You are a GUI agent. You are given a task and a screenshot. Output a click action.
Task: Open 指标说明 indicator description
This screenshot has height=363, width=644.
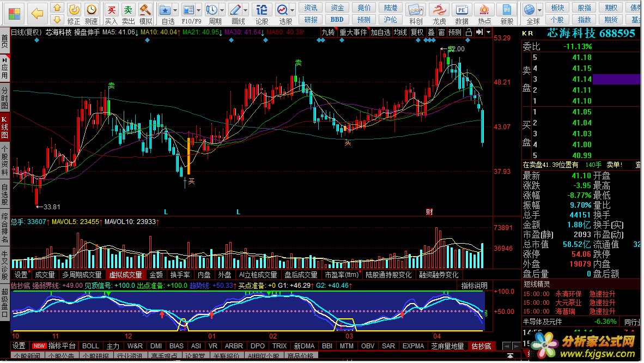coord(474,285)
